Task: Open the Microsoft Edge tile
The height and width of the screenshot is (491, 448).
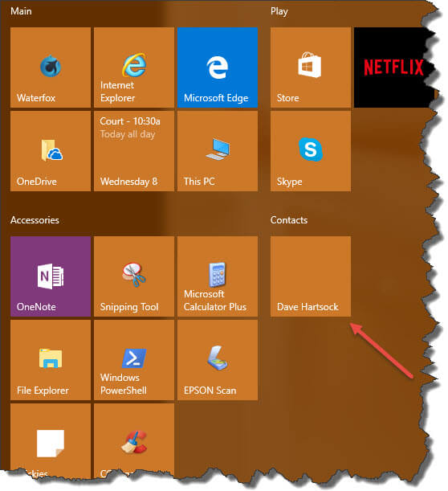Action: 218,68
